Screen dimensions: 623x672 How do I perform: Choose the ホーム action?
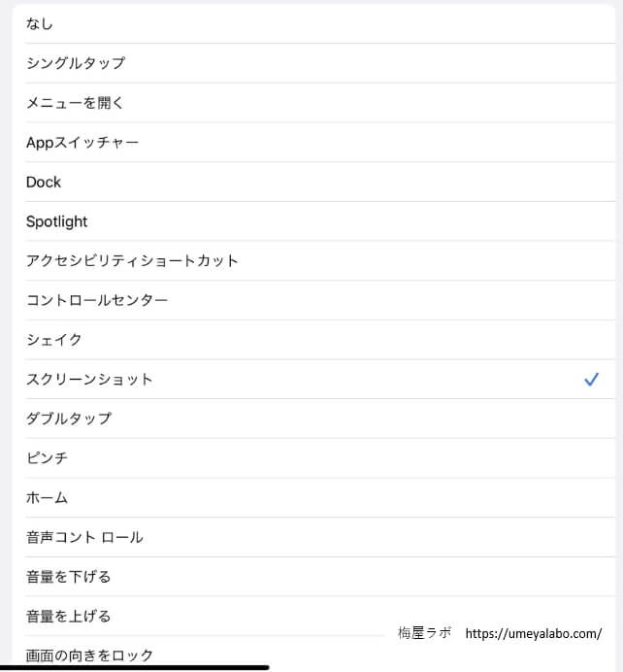pyautogui.click(x=313, y=497)
